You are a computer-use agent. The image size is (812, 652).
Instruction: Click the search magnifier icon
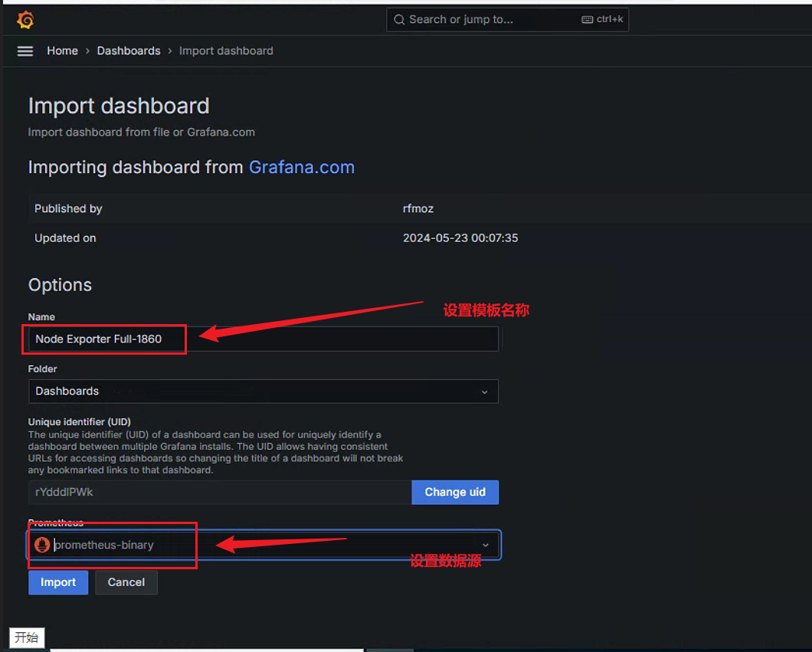(399, 20)
